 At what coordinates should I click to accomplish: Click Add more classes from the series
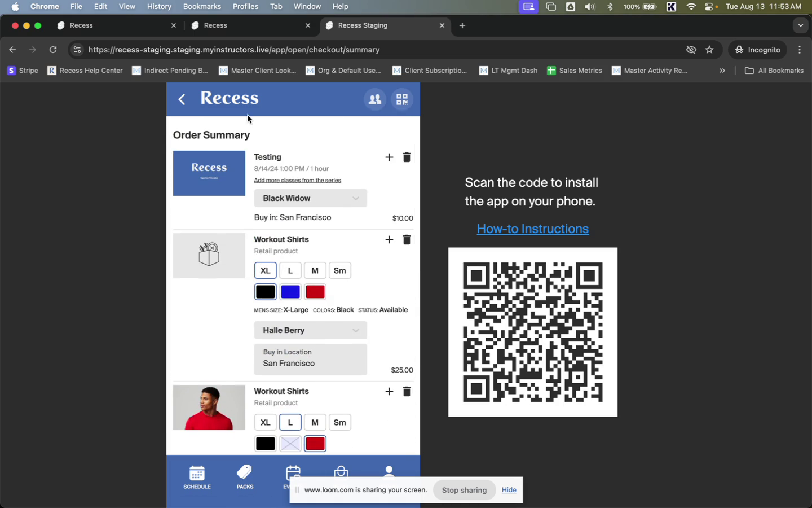point(298,181)
